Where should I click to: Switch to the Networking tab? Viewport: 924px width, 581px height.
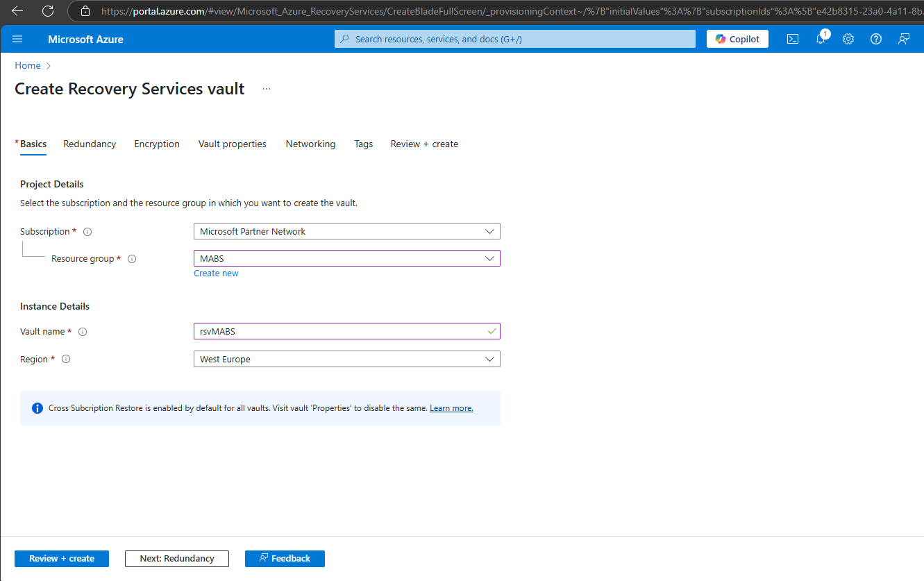tap(310, 144)
